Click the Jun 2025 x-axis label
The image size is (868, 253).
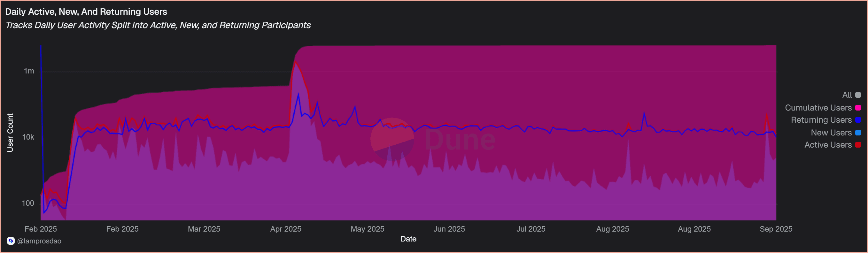point(449,229)
